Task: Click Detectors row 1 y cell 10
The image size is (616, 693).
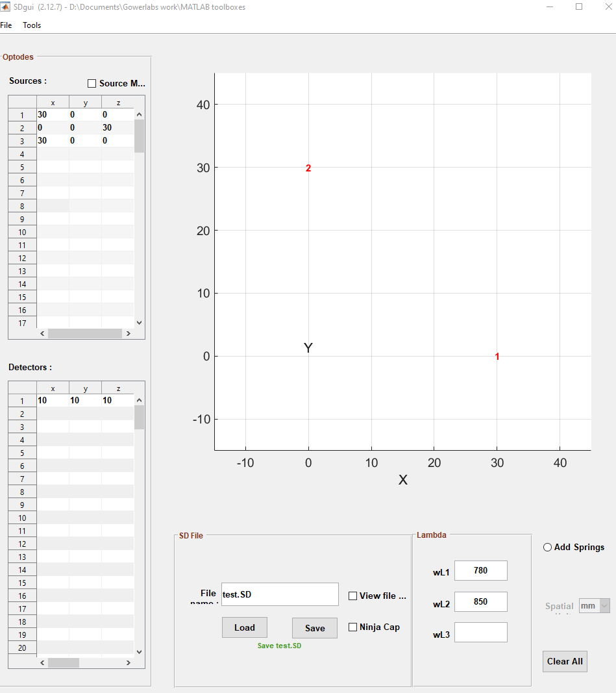Action: click(85, 401)
